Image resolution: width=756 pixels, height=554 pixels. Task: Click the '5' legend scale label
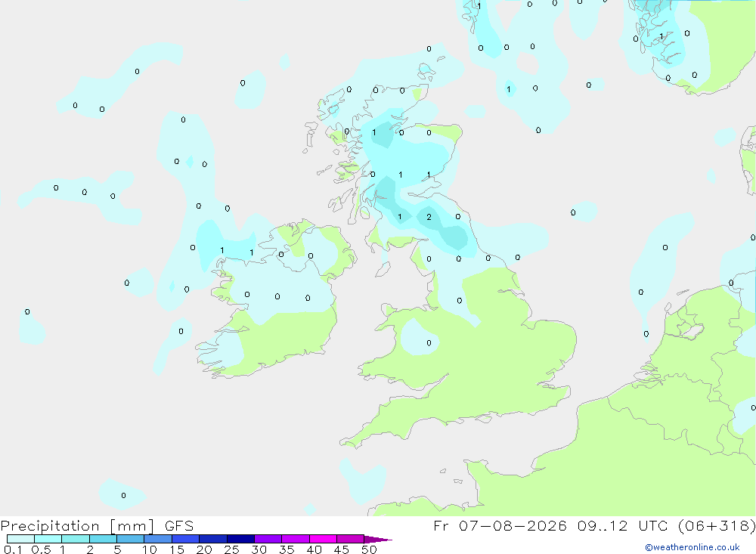[x=117, y=549]
